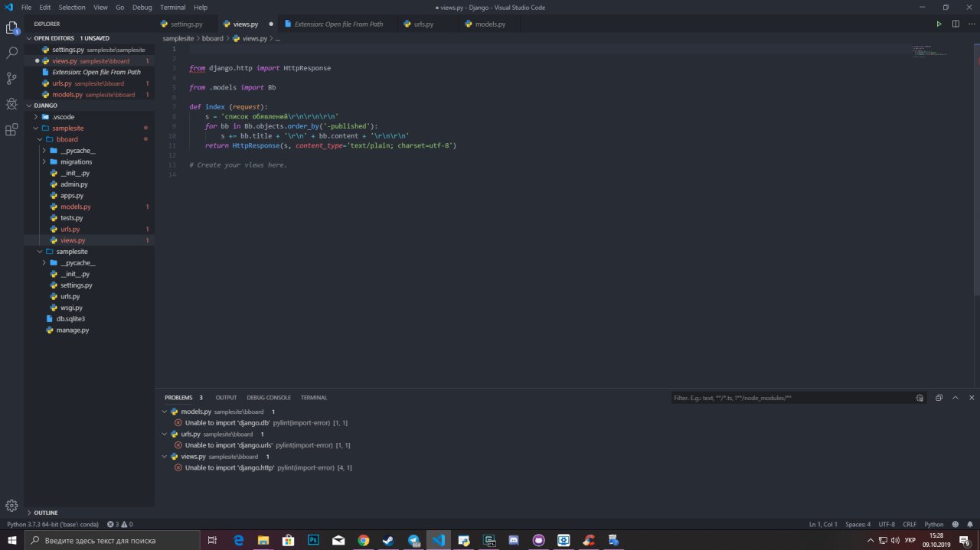
Task: Open the Explorer view in activity bar
Action: click(11, 28)
